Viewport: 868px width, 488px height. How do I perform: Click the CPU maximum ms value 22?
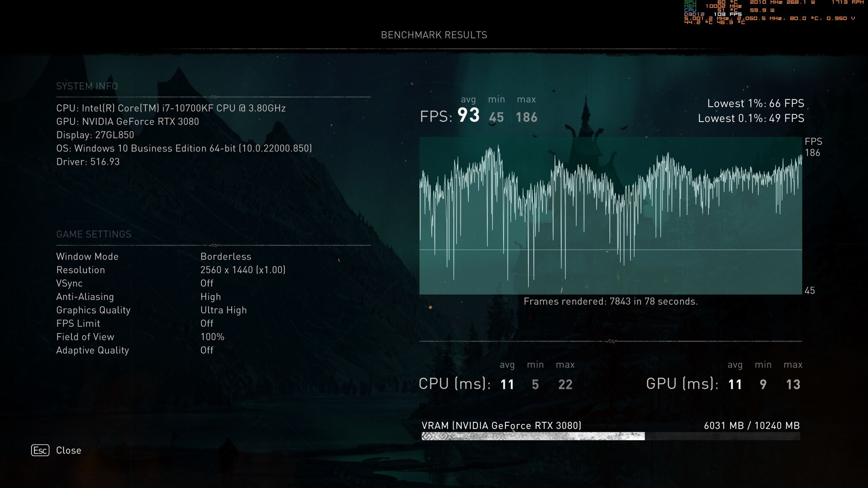[565, 385]
